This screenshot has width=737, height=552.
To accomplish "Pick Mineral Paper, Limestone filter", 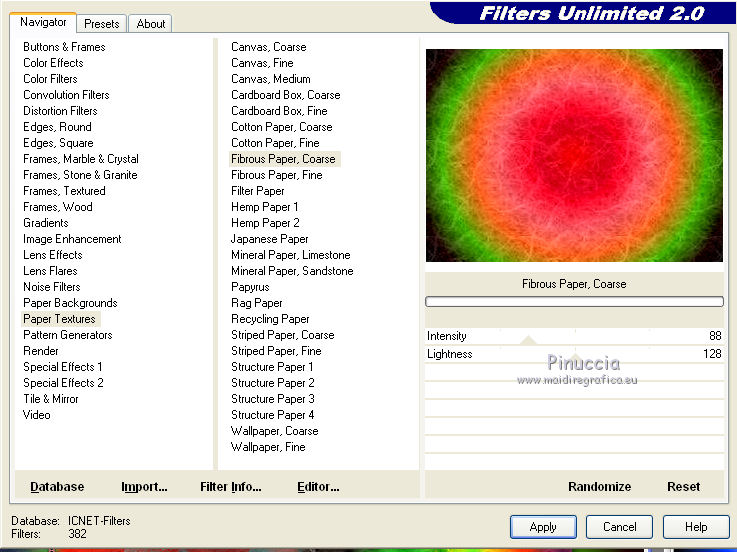I will (x=291, y=255).
